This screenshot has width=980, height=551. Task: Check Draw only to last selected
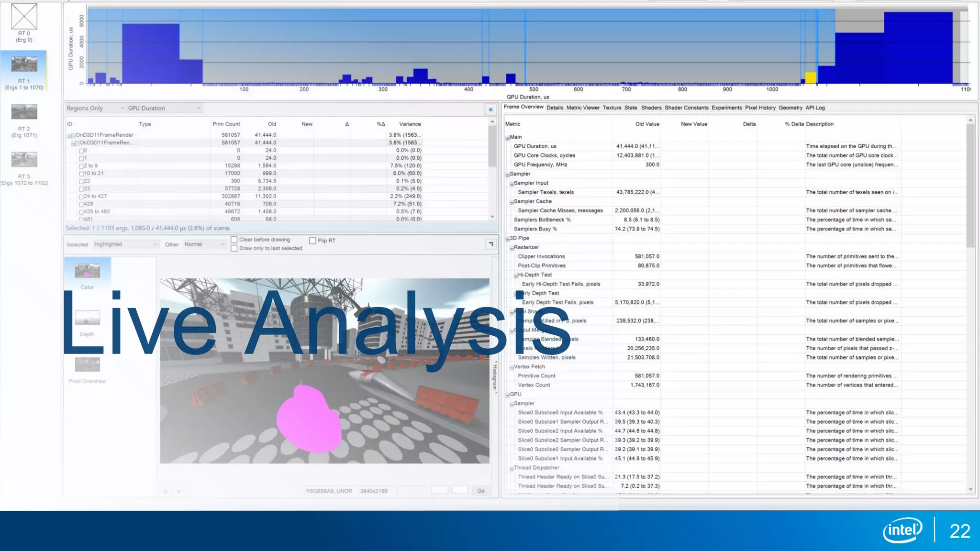[234, 248]
